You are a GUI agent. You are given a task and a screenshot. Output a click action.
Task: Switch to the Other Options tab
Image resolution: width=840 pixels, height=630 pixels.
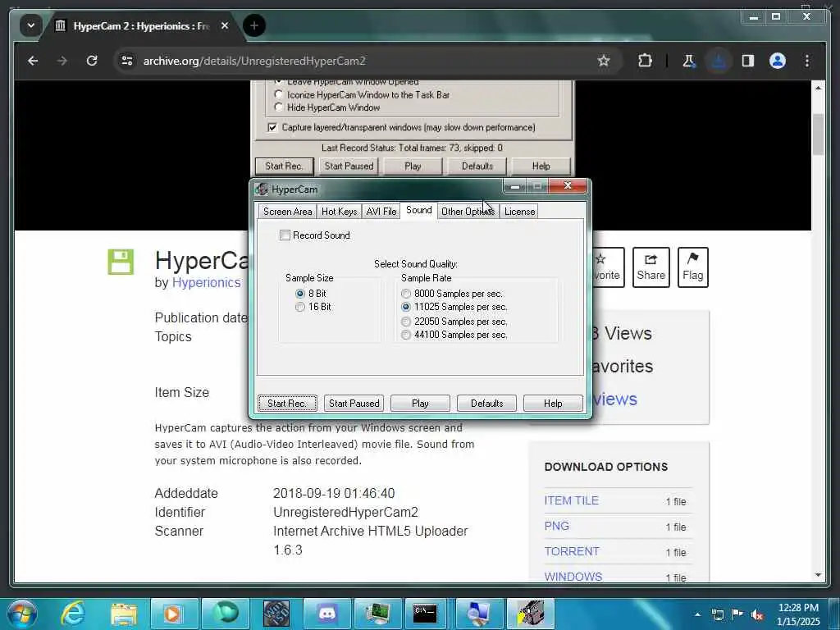[x=468, y=212]
